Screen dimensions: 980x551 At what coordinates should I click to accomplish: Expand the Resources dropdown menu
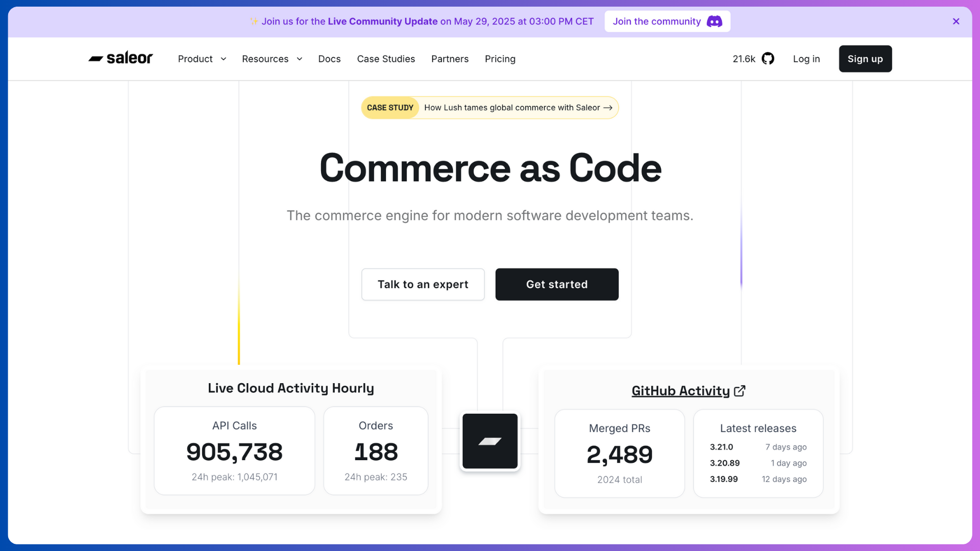(x=272, y=59)
